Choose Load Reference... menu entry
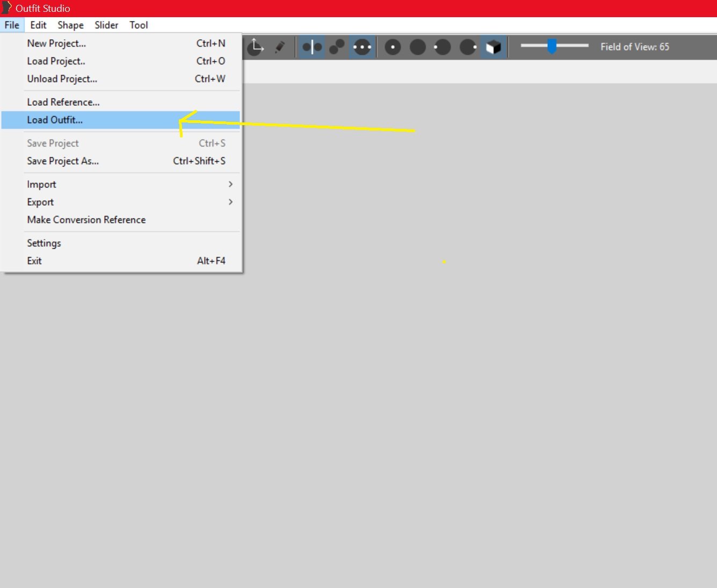Viewport: 717px width, 588px height. [121, 102]
